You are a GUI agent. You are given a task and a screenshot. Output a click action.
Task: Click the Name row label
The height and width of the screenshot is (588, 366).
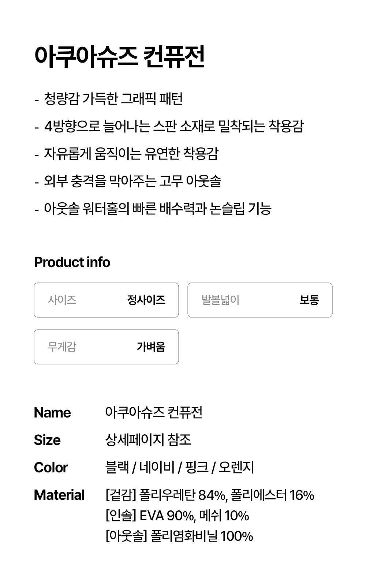(x=52, y=413)
